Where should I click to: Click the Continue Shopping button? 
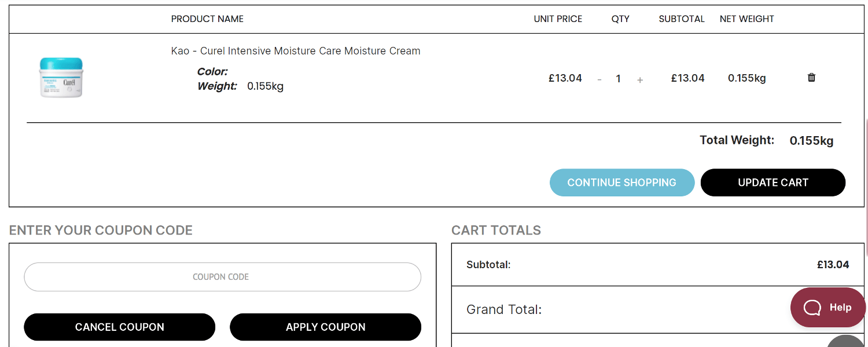pyautogui.click(x=621, y=182)
